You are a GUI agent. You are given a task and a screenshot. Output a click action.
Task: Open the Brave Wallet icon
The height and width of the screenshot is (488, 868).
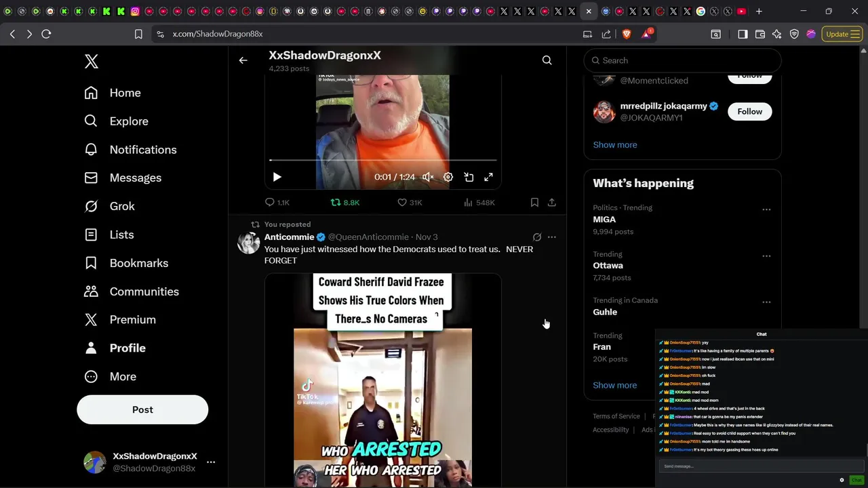point(760,34)
